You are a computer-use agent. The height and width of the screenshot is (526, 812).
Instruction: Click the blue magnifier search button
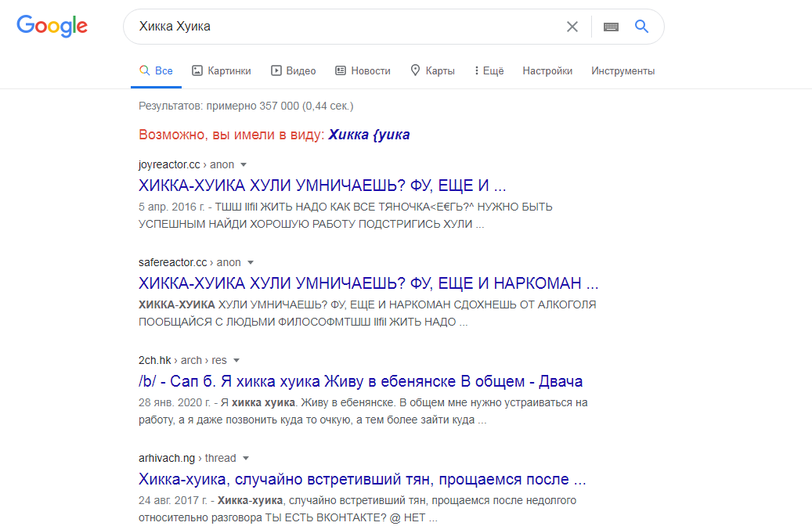pos(641,27)
